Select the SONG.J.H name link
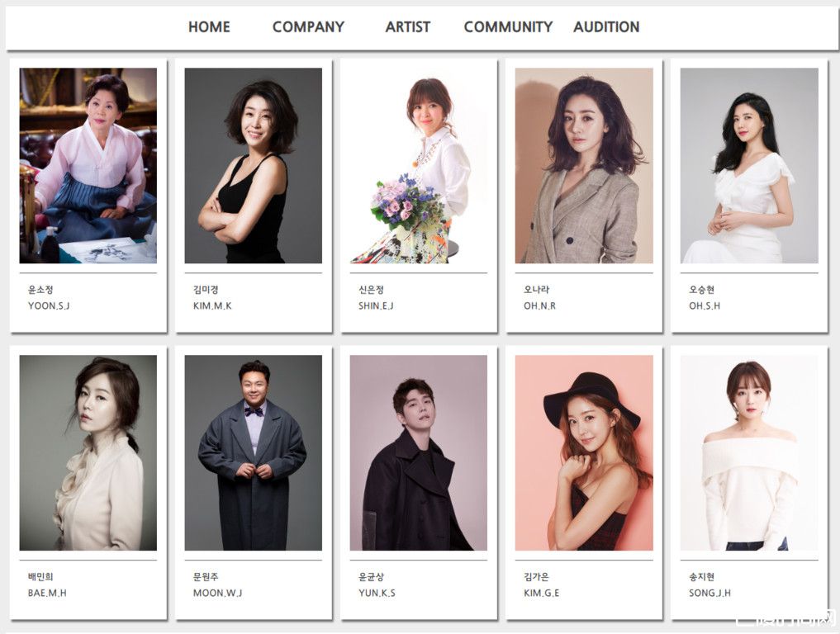Image resolution: width=840 pixels, height=634 pixels. pyautogui.click(x=709, y=593)
